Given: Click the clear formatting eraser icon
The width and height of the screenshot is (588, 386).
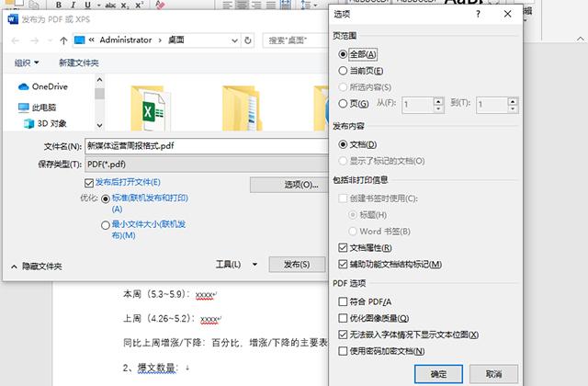Looking at the screenshot, I should coord(160,5).
